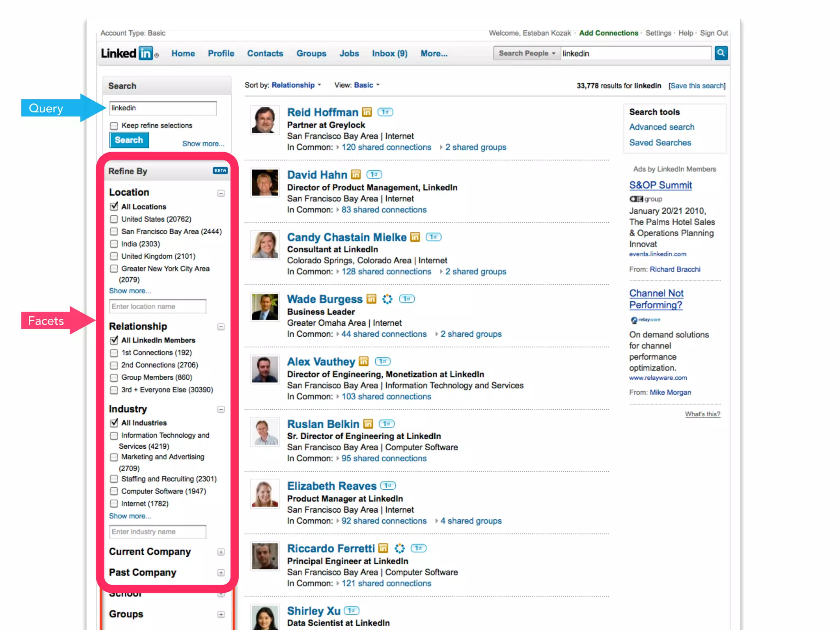Click open-networker icon beside Wade Burgess

pyautogui.click(x=387, y=299)
